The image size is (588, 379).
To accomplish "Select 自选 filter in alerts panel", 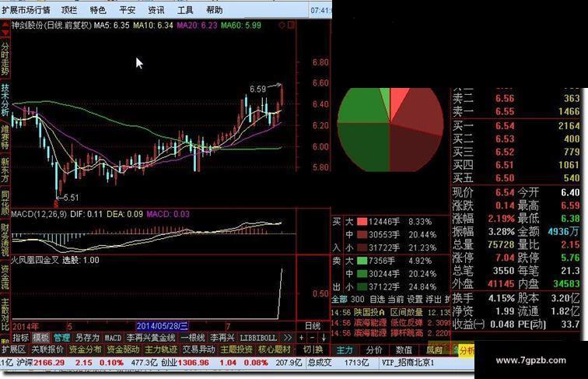I will [377, 300].
